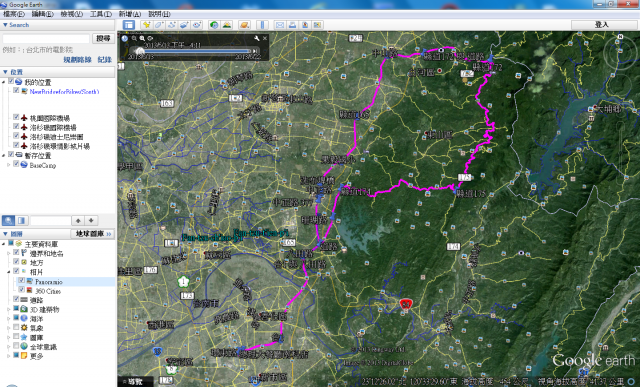
Task: Show the ruler measuring tool
Action: [x=262, y=25]
